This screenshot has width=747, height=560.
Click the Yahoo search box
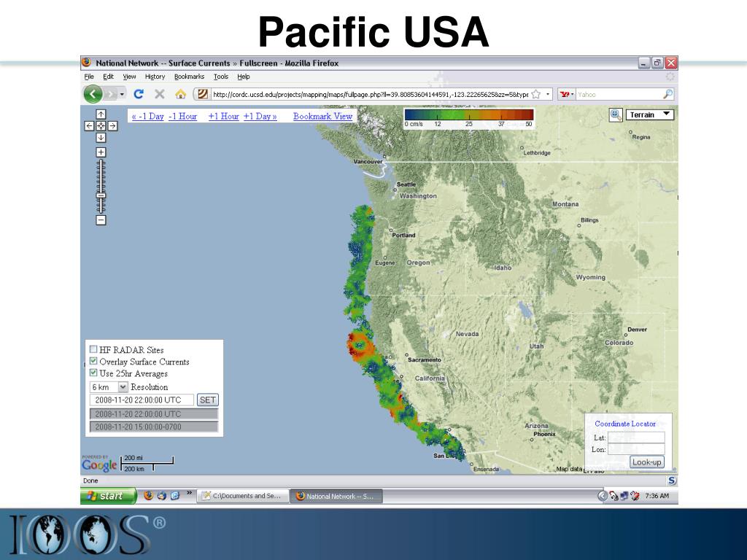click(619, 94)
